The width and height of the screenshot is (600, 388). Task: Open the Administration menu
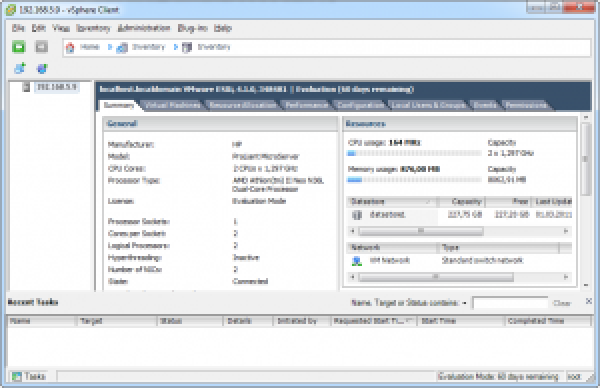(x=144, y=28)
